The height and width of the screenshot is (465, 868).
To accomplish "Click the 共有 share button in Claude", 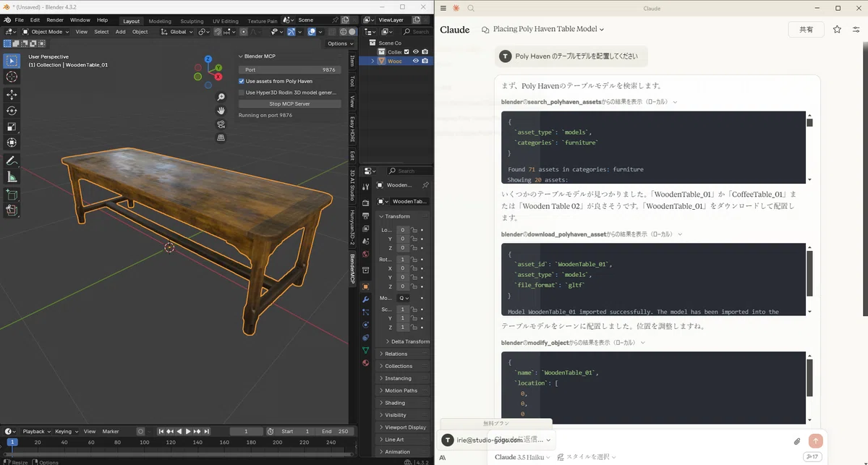I will [806, 30].
